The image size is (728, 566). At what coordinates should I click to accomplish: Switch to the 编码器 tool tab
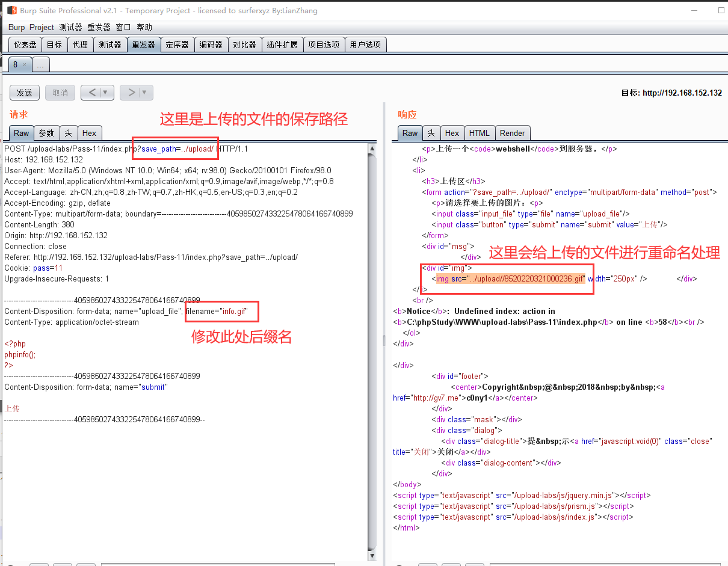pos(211,44)
